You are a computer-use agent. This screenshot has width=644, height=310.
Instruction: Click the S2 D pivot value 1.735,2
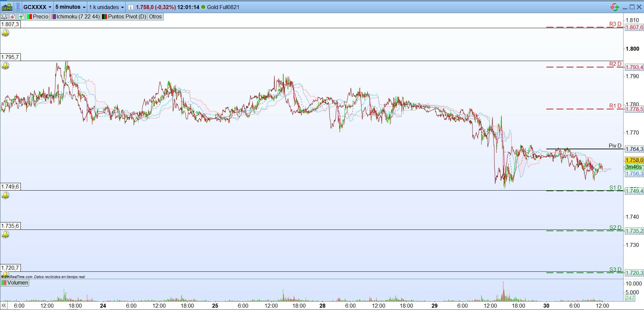tap(634, 231)
